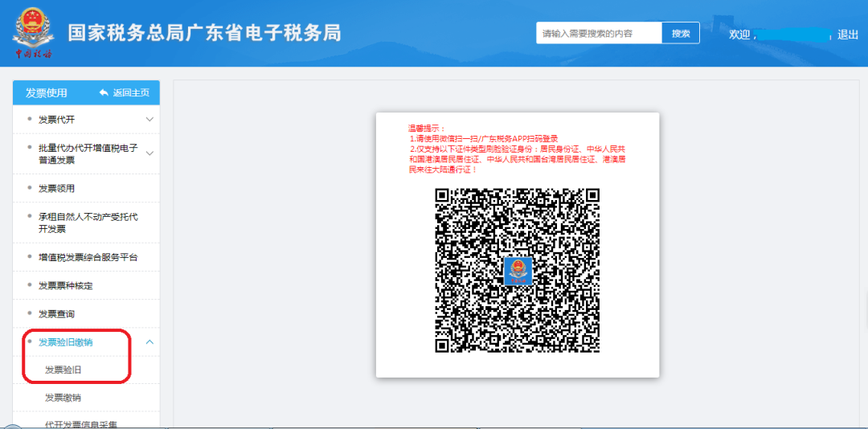Open 发票领用 menu item

pyautogui.click(x=56, y=188)
